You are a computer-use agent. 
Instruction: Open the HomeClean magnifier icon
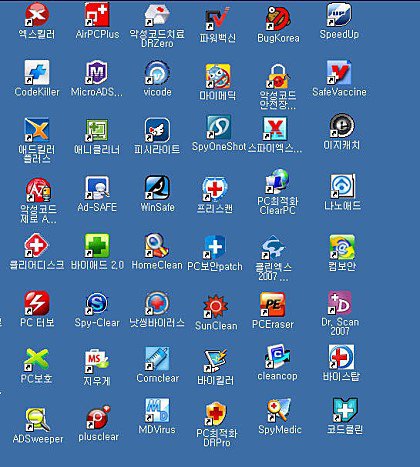click(157, 246)
